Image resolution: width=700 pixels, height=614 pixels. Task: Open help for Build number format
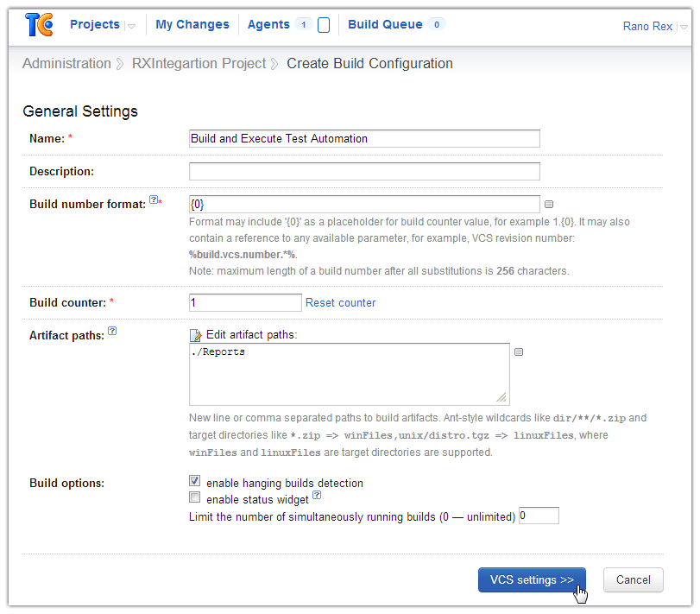coord(153,199)
